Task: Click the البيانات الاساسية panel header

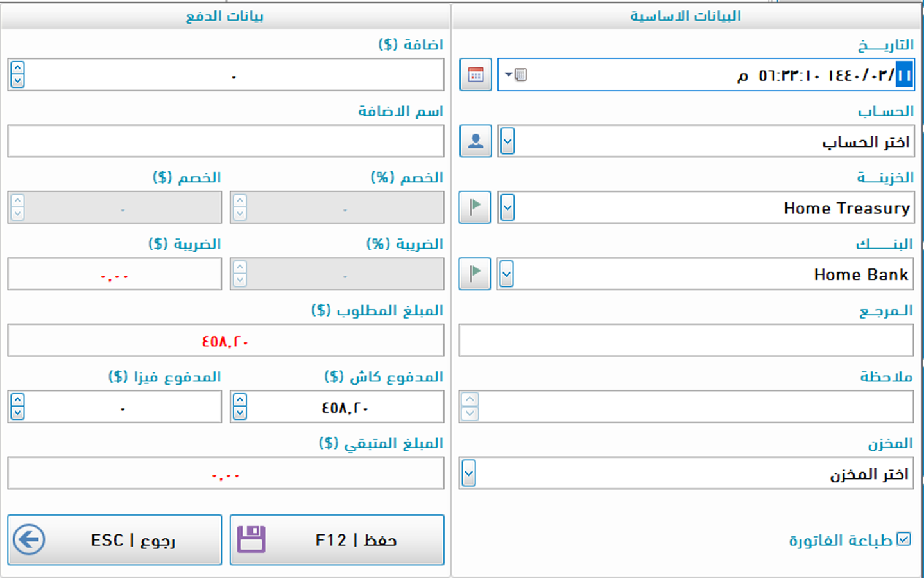Action: pos(685,16)
